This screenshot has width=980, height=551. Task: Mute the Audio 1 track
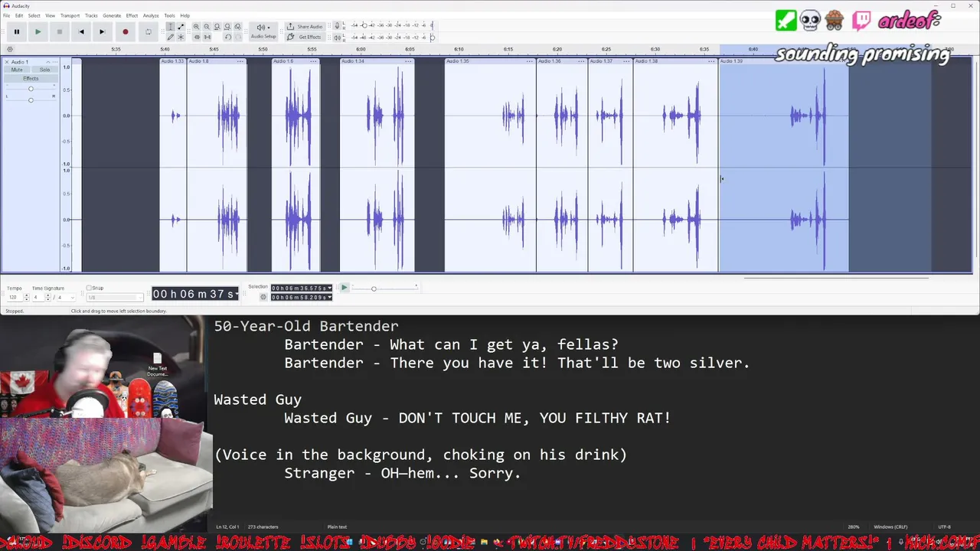click(x=16, y=70)
